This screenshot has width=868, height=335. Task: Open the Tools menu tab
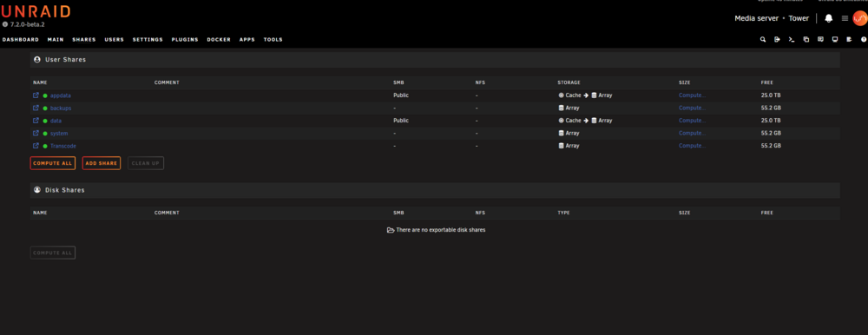[273, 40]
